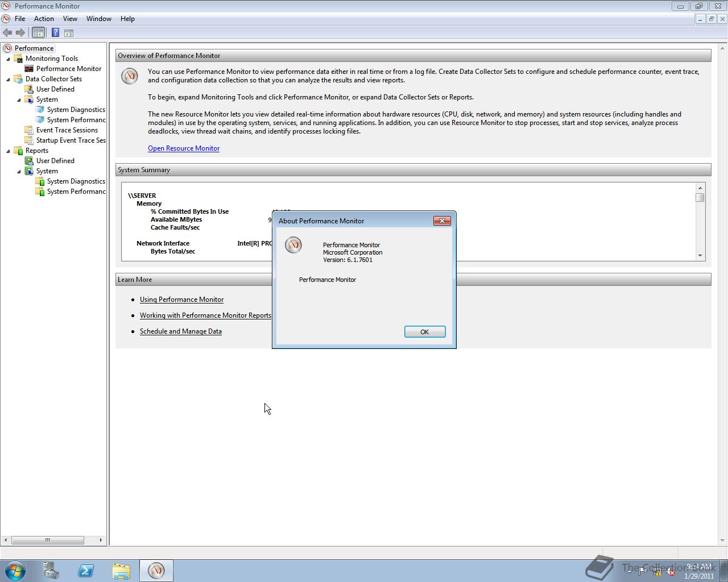Select Performance Monitor label in console tree

69,69
